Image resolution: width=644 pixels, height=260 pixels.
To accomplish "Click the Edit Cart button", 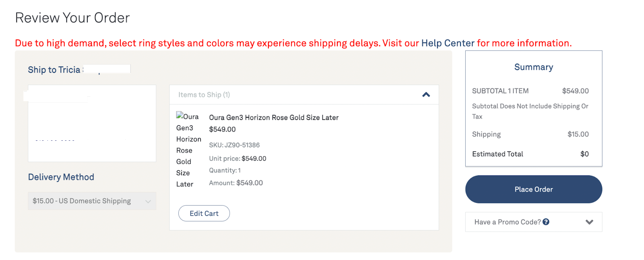I will pyautogui.click(x=204, y=213).
